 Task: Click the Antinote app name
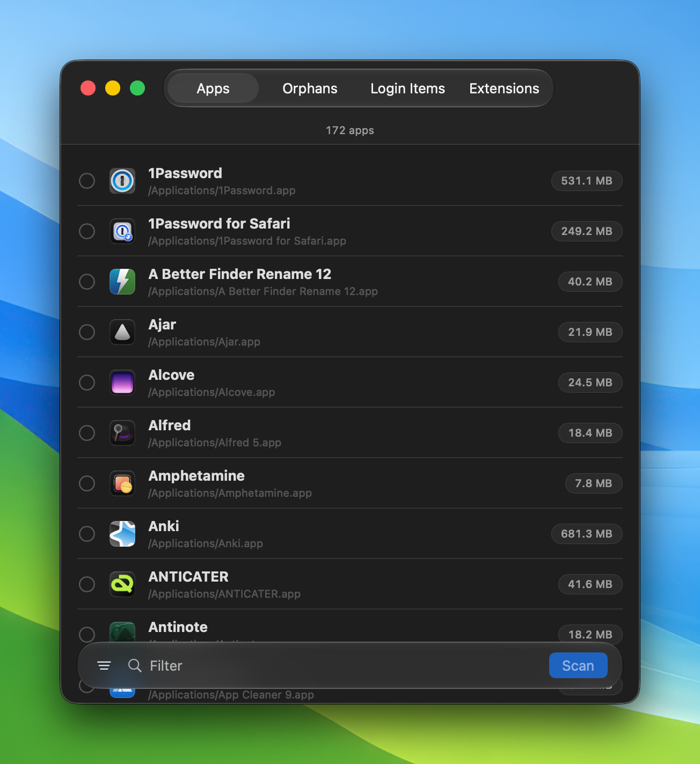coord(178,627)
